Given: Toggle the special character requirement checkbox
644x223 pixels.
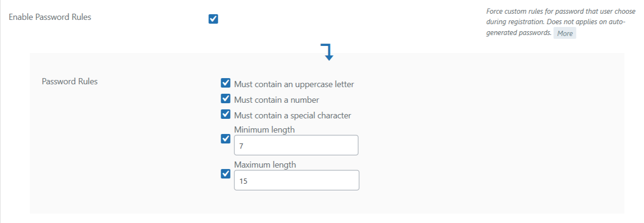Looking at the screenshot, I should [x=225, y=115].
